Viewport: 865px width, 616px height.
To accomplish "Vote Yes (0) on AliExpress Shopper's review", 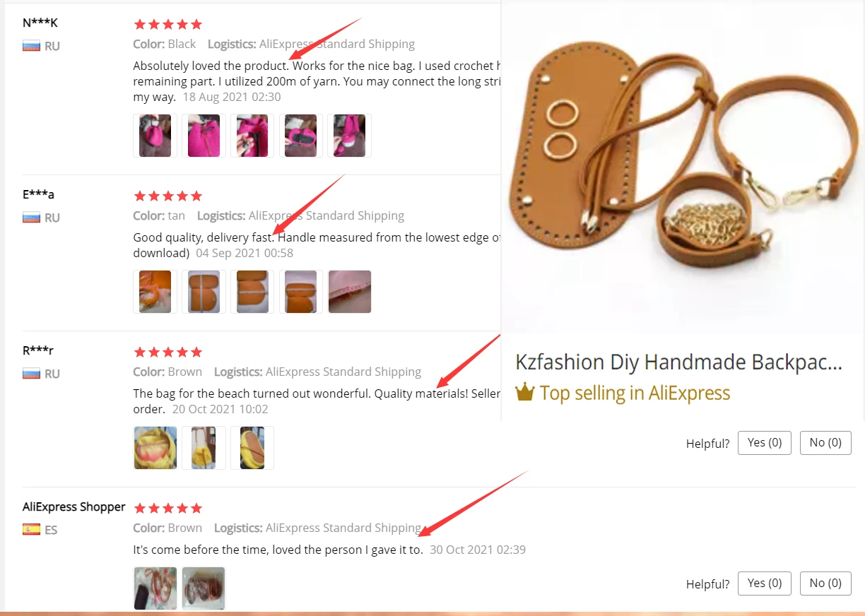I will [765, 584].
